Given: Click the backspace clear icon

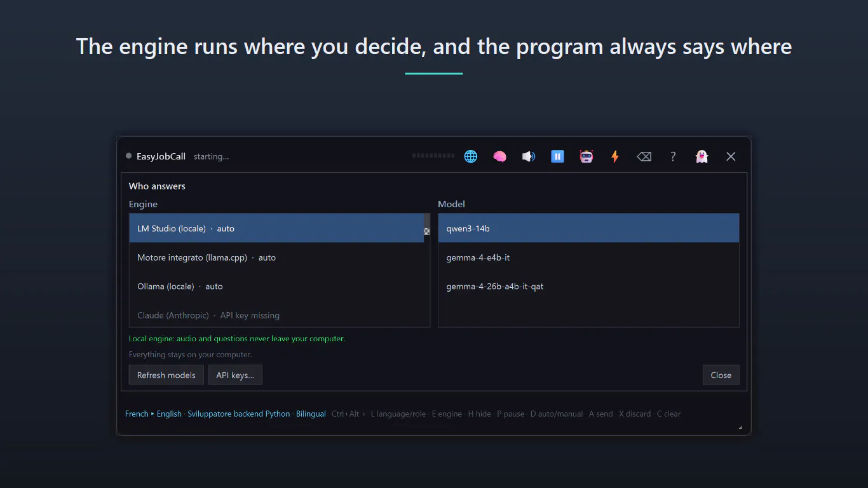Looking at the screenshot, I should [x=644, y=156].
